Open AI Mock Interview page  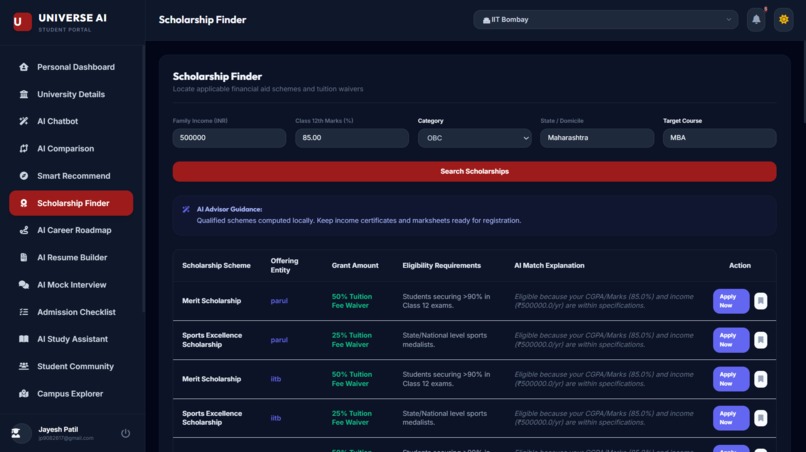coord(71,285)
